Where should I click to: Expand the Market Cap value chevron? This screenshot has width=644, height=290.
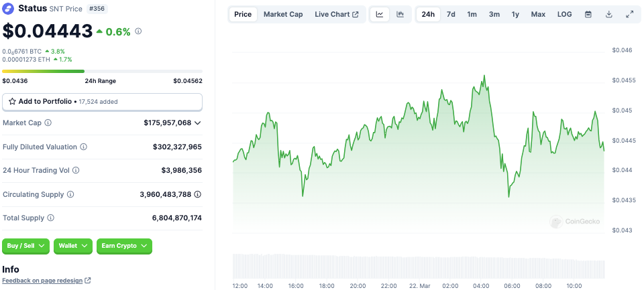point(197,123)
